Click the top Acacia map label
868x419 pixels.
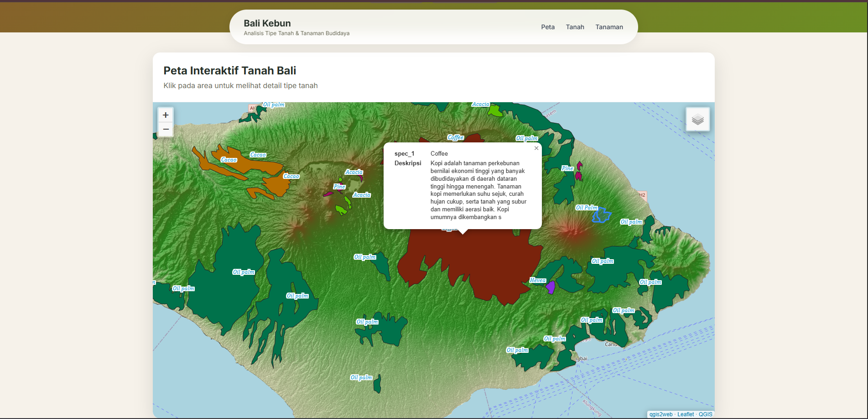pyautogui.click(x=480, y=105)
